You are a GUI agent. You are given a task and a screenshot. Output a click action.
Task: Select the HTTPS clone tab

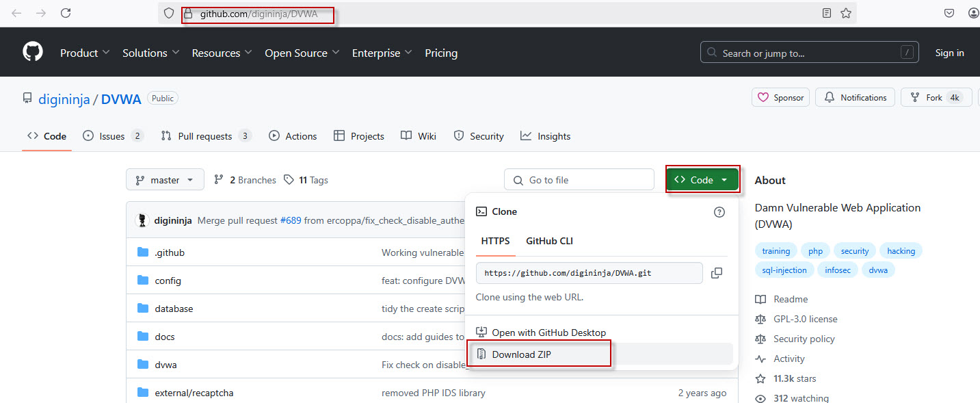click(495, 241)
